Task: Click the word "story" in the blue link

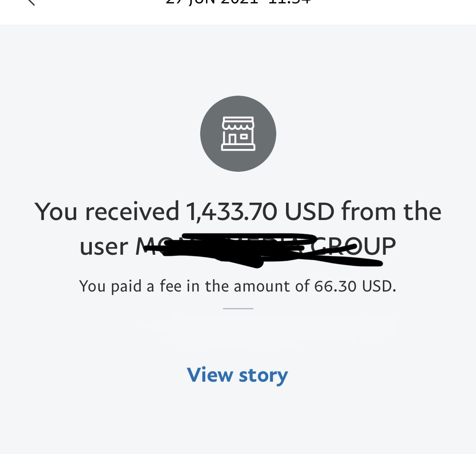Action: pyautogui.click(x=263, y=376)
